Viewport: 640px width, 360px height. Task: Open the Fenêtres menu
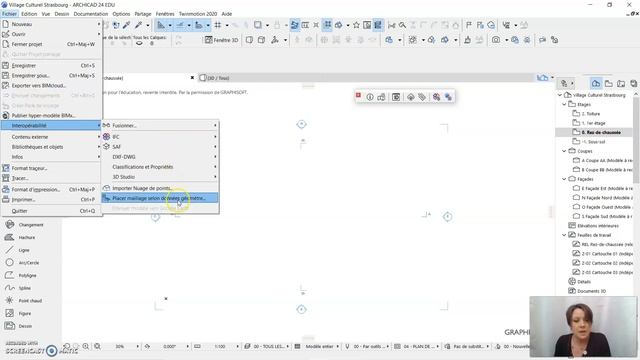(165, 14)
